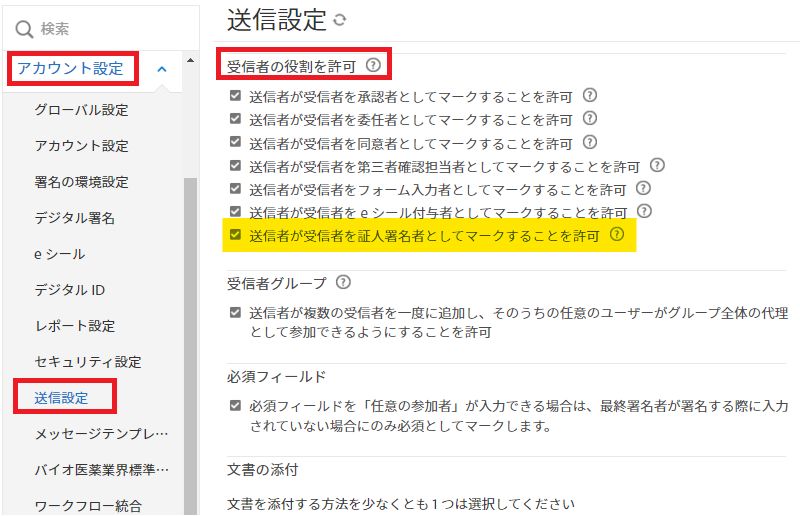Open グローバル設定 in sidebar
The image size is (800, 516).
pos(81,110)
